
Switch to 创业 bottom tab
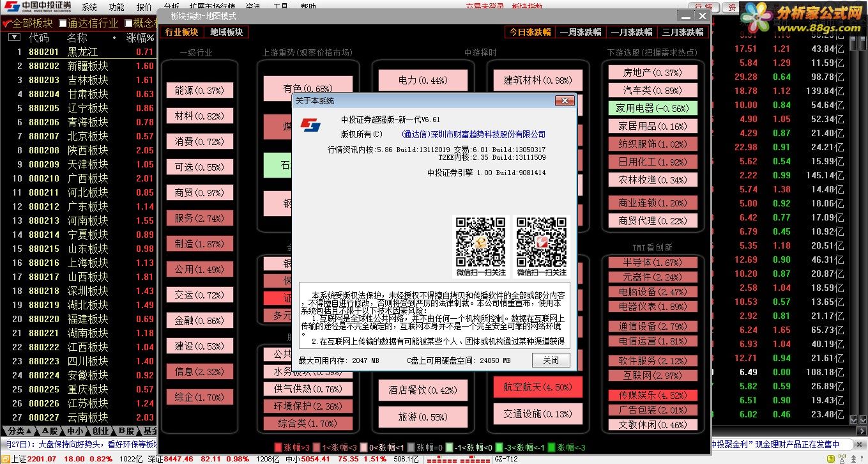point(100,431)
